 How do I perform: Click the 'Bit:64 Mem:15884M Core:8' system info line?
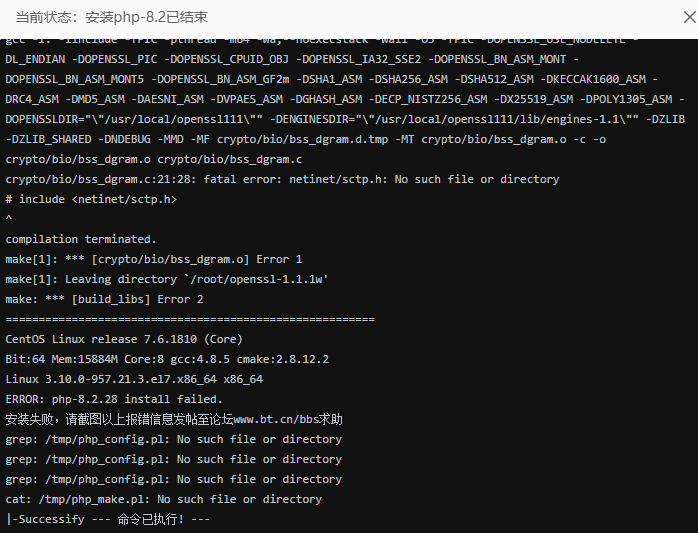click(167, 359)
